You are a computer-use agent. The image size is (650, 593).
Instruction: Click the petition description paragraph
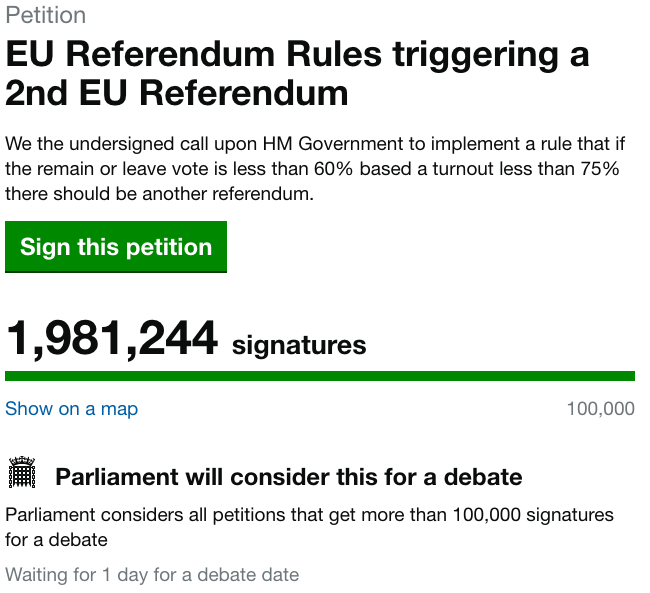[x=315, y=169]
